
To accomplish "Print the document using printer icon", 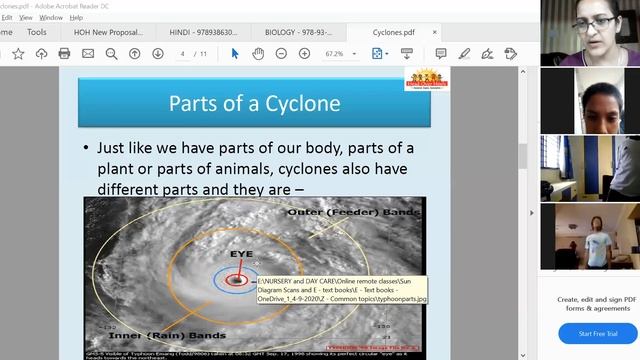I will tap(64, 53).
